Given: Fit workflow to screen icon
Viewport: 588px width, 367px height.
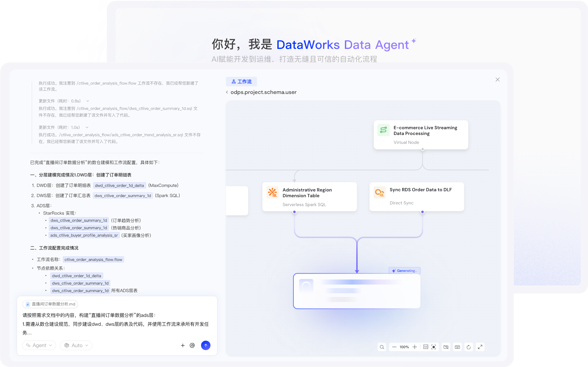Looking at the screenshot, I should click(434, 347).
